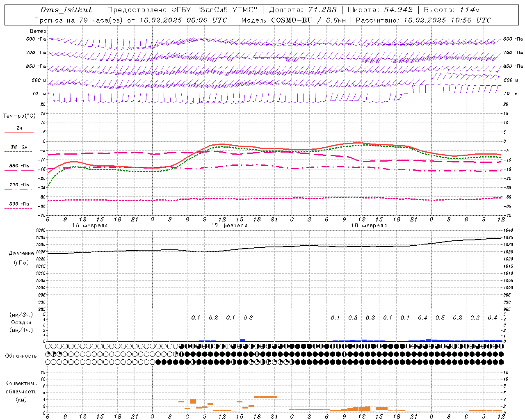
Task: Click the Рассчитано: 16.02.2025 10:50 UTC timestamp
Action: [423, 20]
